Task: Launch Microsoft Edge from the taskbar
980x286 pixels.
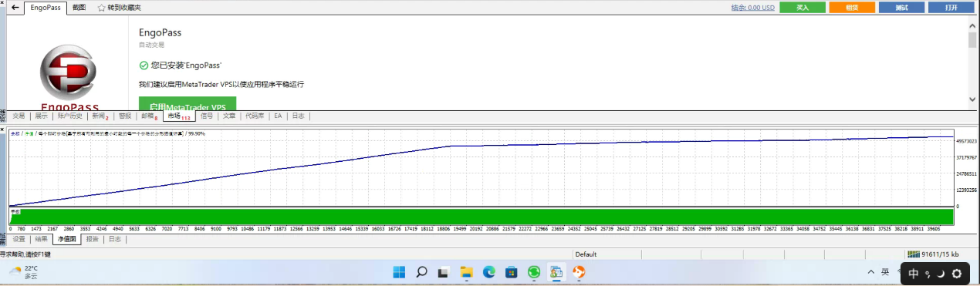Action: (x=488, y=272)
